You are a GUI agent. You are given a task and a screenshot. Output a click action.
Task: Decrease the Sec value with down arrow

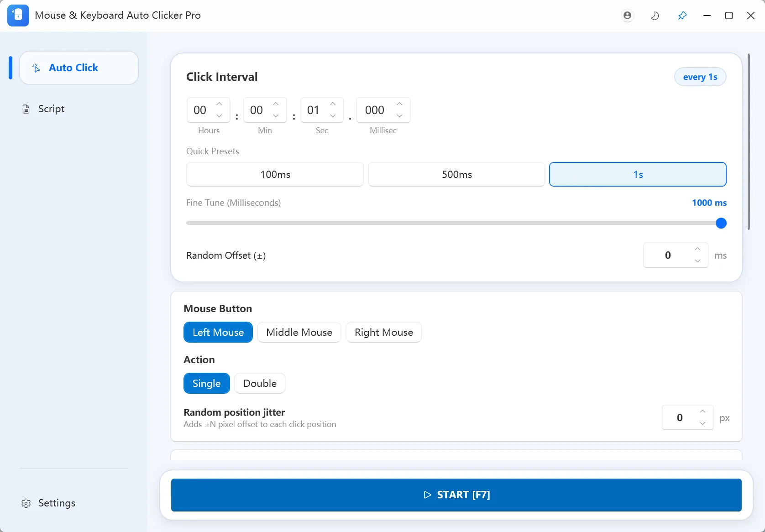[333, 116]
